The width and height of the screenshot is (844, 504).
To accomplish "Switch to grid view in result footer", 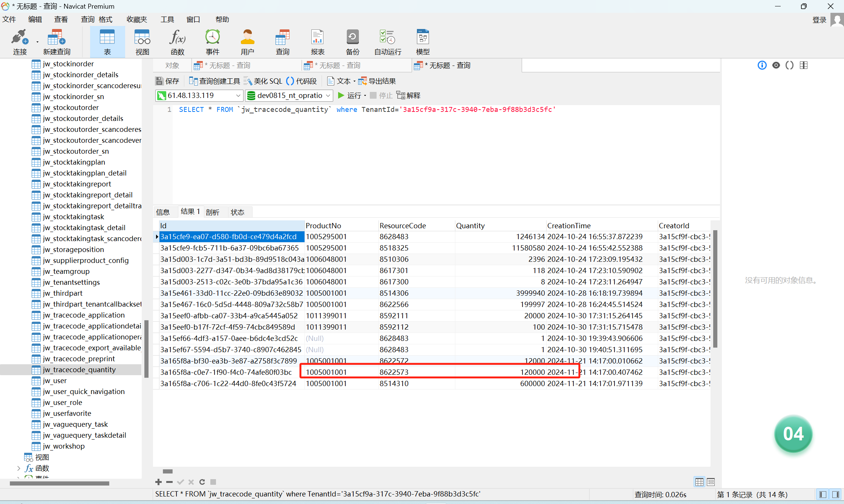I will pyautogui.click(x=699, y=482).
